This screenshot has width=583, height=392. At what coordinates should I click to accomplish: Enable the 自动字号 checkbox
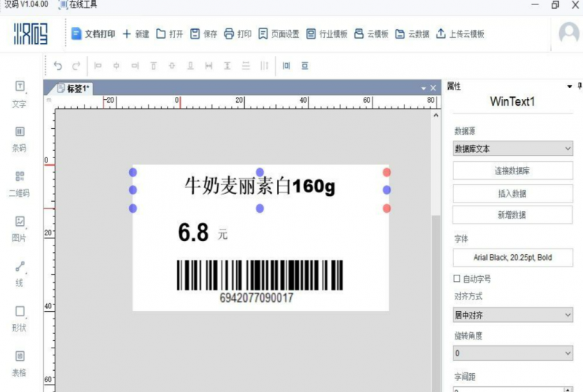click(457, 278)
